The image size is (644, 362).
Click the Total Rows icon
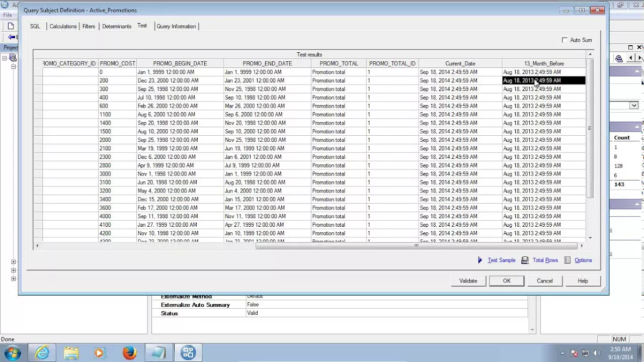pos(525,260)
